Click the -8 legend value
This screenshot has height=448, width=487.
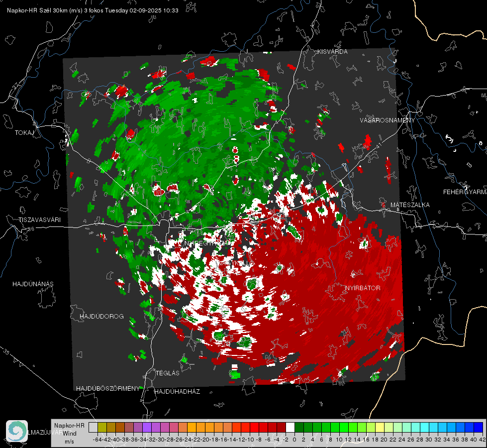[258, 440]
